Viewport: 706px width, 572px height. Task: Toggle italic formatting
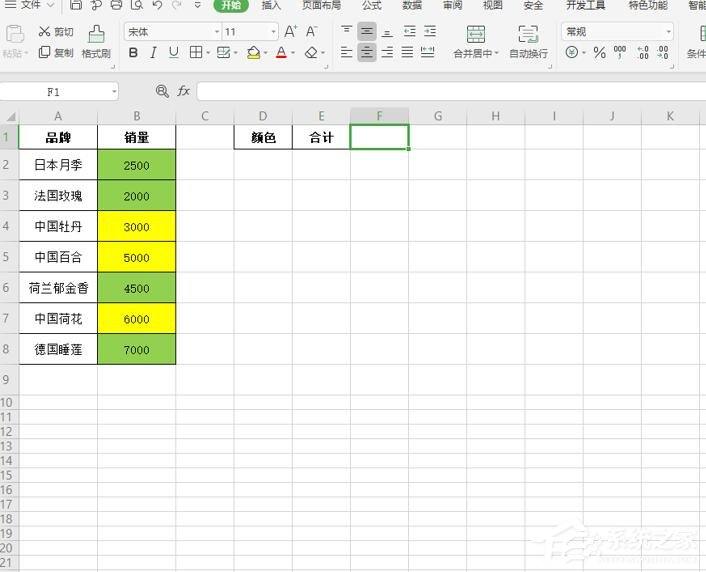tap(153, 53)
